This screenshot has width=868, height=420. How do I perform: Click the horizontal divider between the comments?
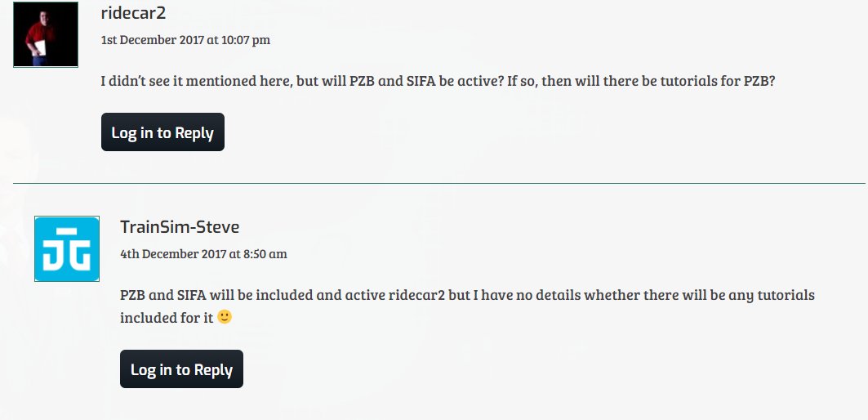coord(438,183)
